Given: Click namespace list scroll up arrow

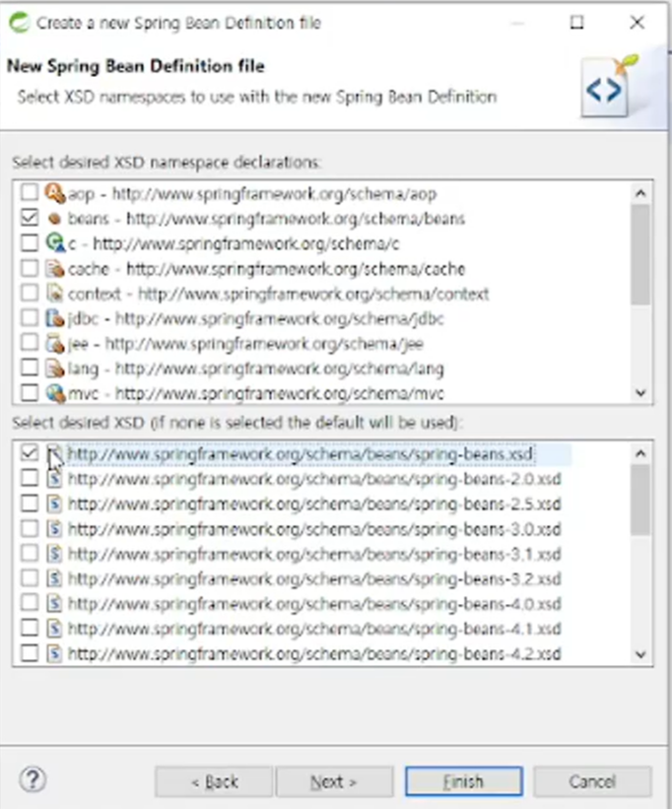Looking at the screenshot, I should pyautogui.click(x=640, y=193).
